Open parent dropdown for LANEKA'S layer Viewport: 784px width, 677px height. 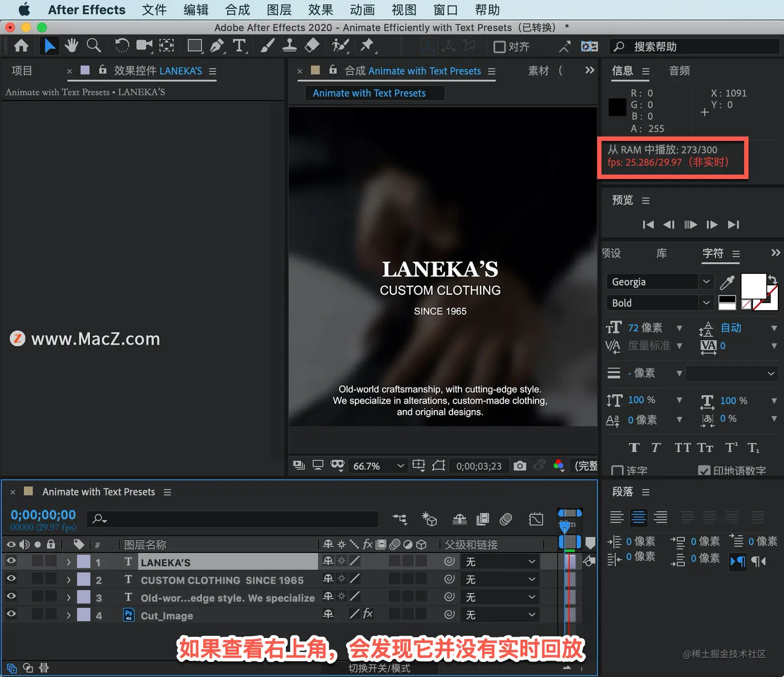(x=500, y=562)
